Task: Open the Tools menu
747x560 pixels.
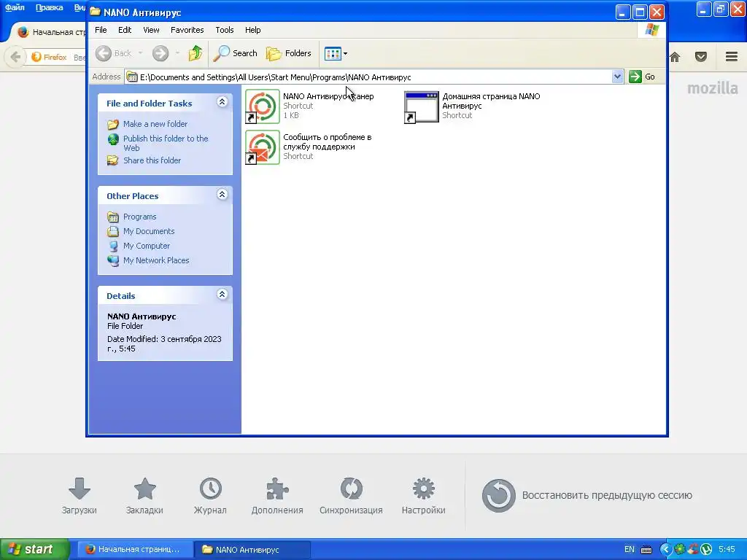Action: [x=225, y=30]
